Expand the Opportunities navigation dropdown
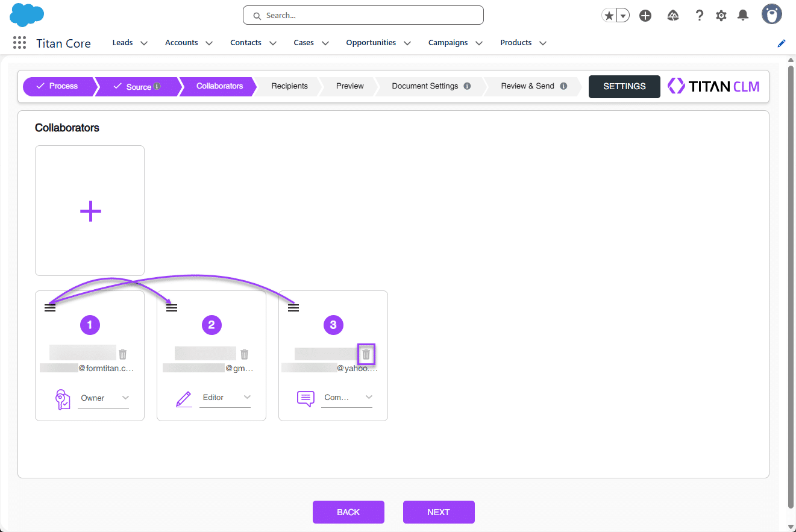The width and height of the screenshot is (796, 532). pyautogui.click(x=407, y=43)
